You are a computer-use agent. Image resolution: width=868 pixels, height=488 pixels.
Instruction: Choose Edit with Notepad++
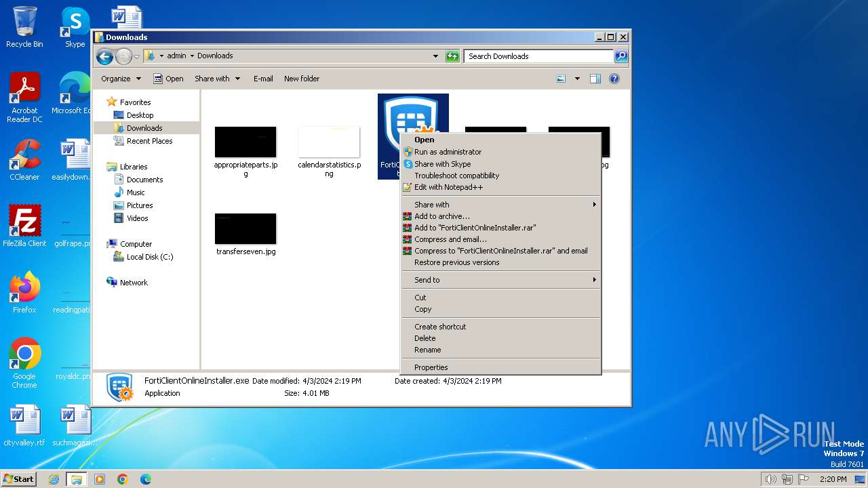point(500,187)
